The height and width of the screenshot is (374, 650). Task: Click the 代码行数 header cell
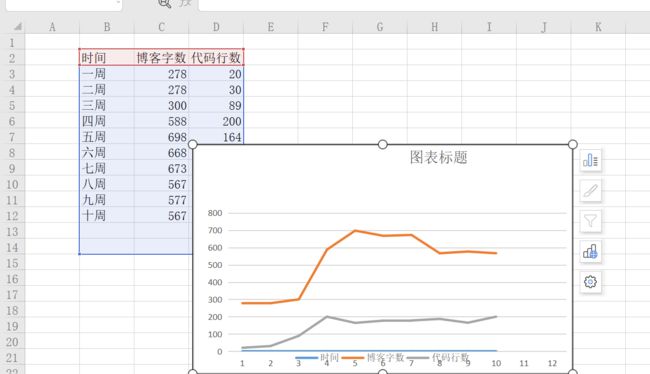point(216,58)
